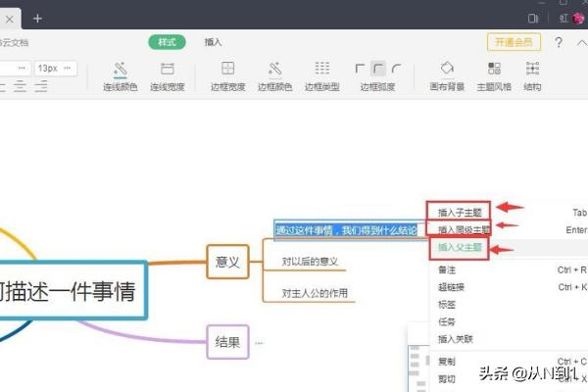This screenshot has width=588, height=392.
Task: Click the user avatar icon
Action: tap(578, 18)
